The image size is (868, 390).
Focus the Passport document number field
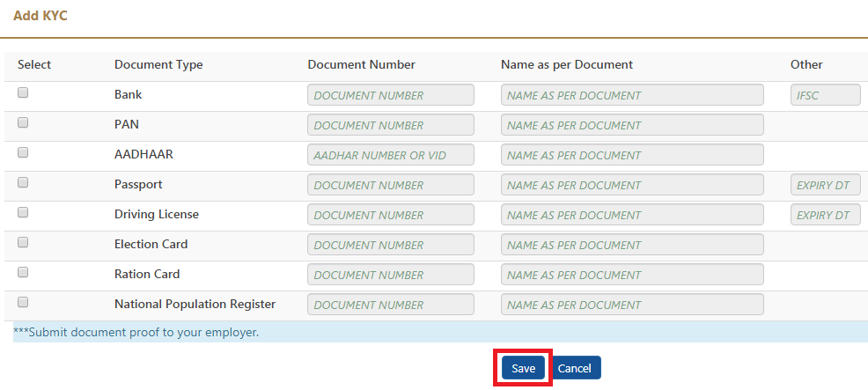[391, 185]
